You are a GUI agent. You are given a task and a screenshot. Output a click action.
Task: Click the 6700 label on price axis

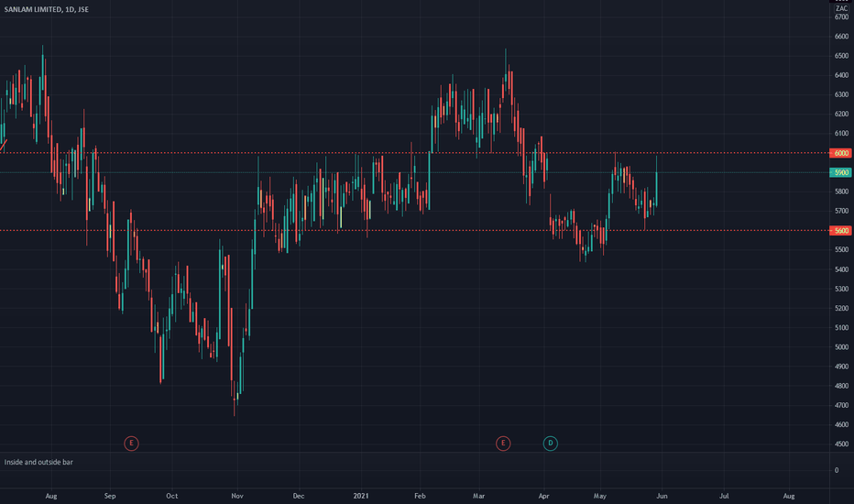pyautogui.click(x=841, y=16)
